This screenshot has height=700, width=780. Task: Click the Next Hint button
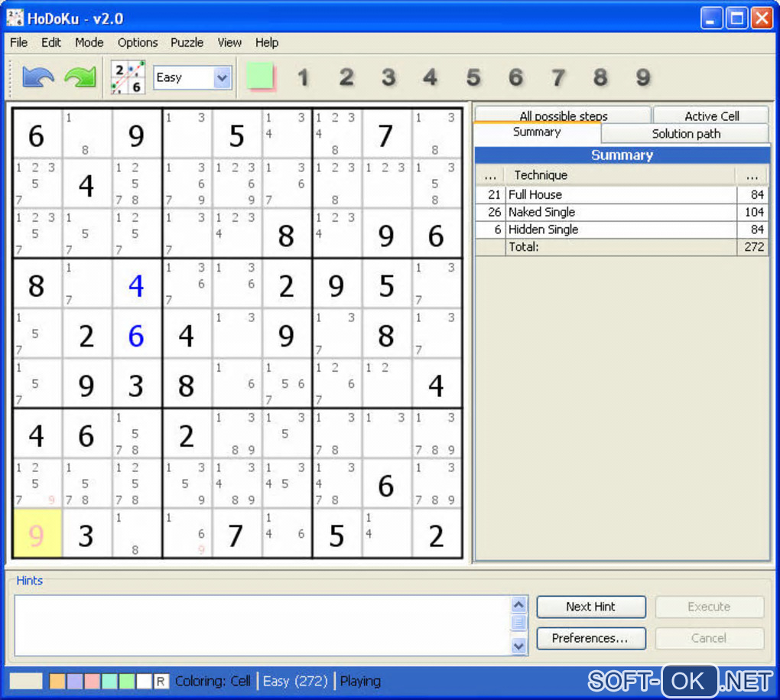tap(591, 607)
